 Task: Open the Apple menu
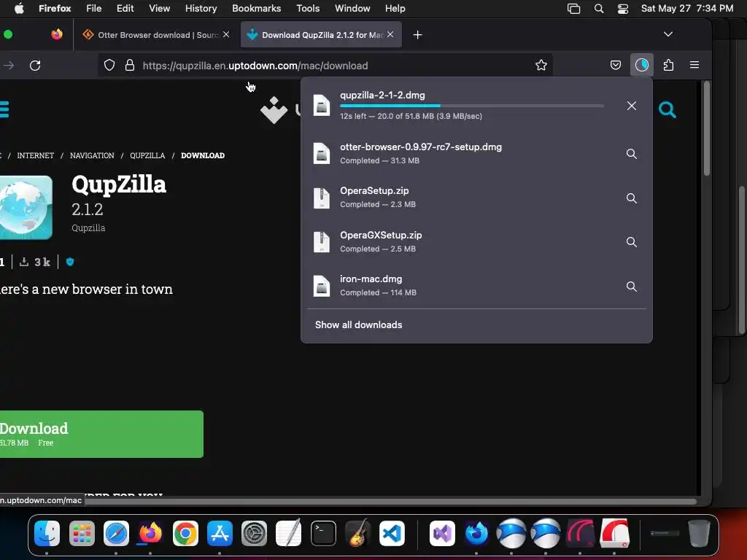19,8
